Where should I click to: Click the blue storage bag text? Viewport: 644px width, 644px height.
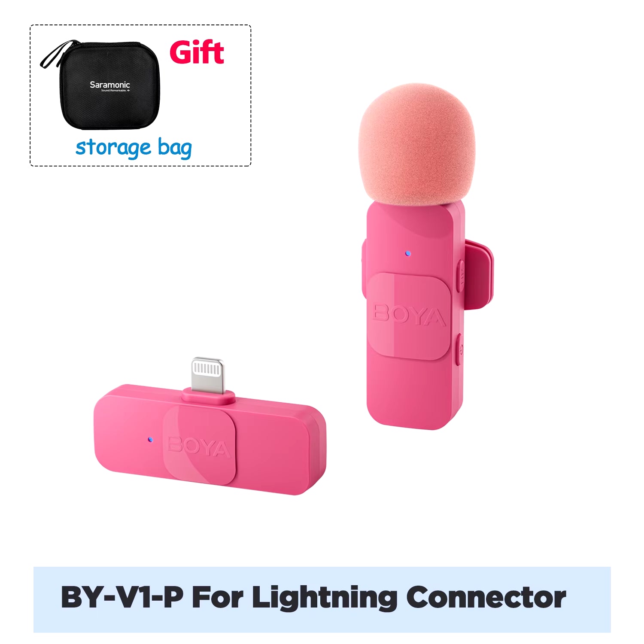tap(134, 148)
